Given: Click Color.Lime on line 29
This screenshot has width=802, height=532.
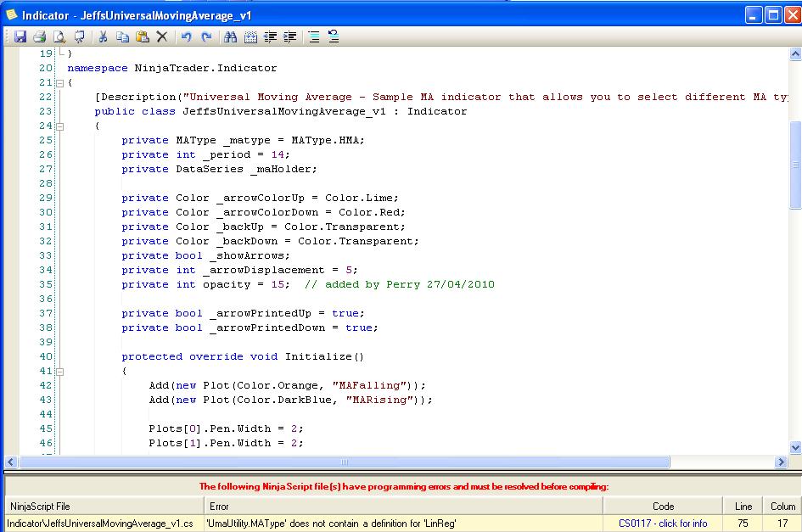Looking at the screenshot, I should tap(359, 198).
